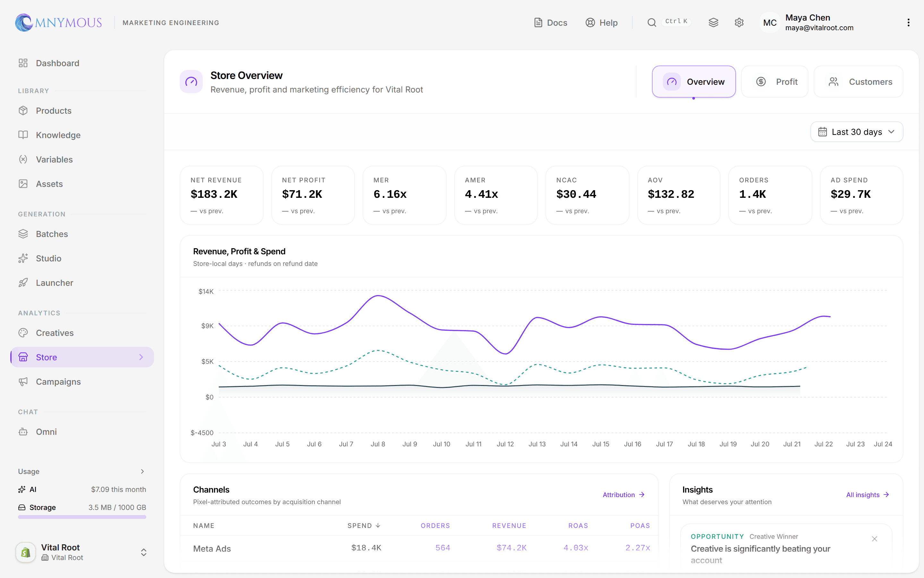The image size is (924, 578).
Task: Open the Docs page
Action: point(551,22)
